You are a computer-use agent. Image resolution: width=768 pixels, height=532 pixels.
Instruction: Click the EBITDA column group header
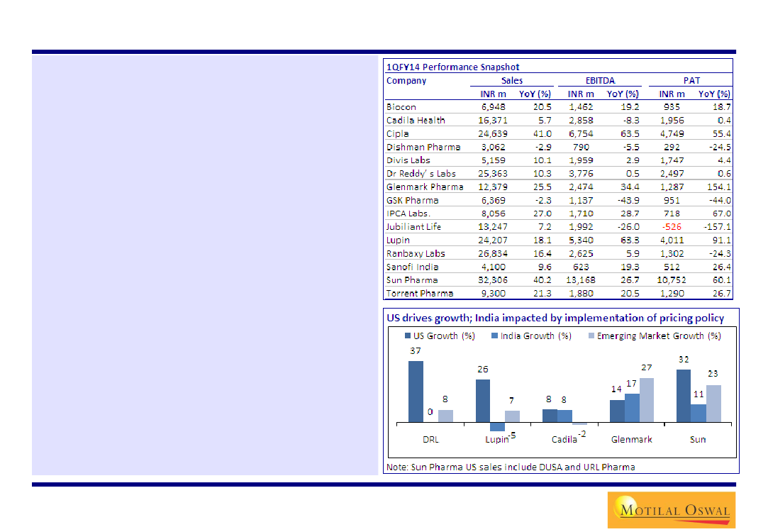point(600,80)
